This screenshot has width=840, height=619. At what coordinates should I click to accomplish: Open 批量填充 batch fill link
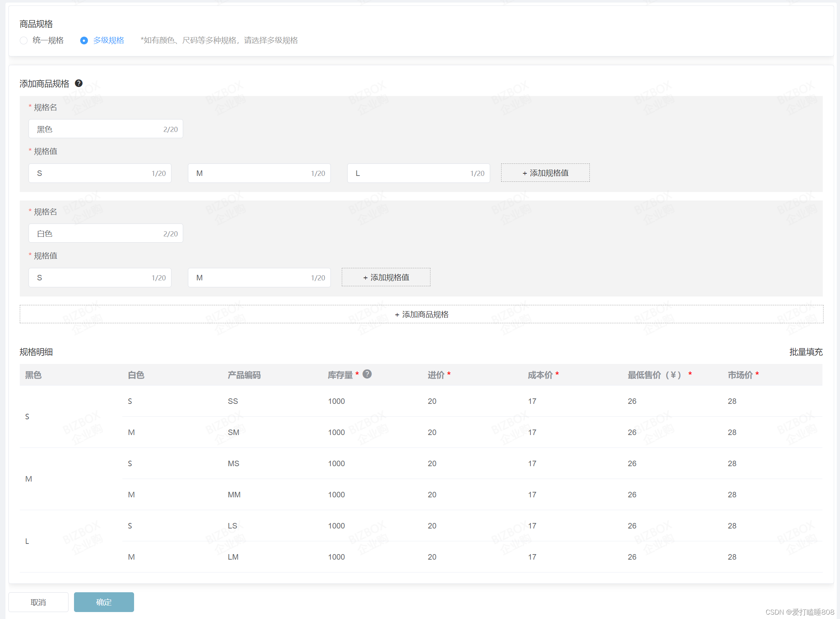(x=806, y=352)
